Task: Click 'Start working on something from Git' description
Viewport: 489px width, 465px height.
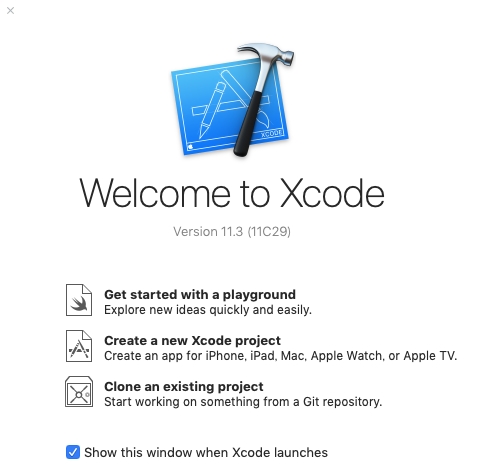Action: (x=243, y=402)
